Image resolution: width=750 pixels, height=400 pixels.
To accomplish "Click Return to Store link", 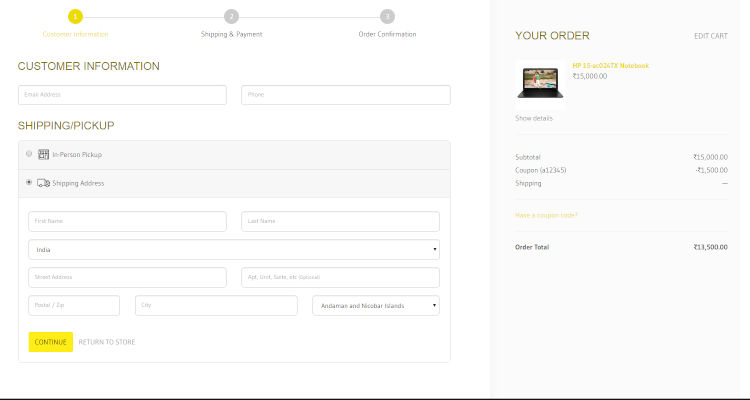I will point(107,342).
